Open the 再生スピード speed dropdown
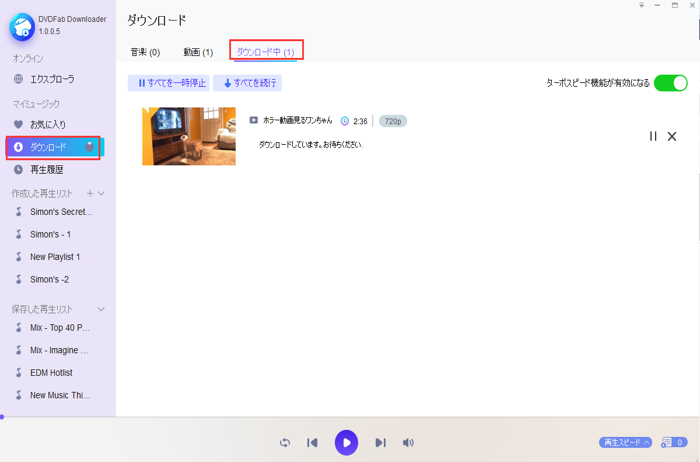 [625, 442]
